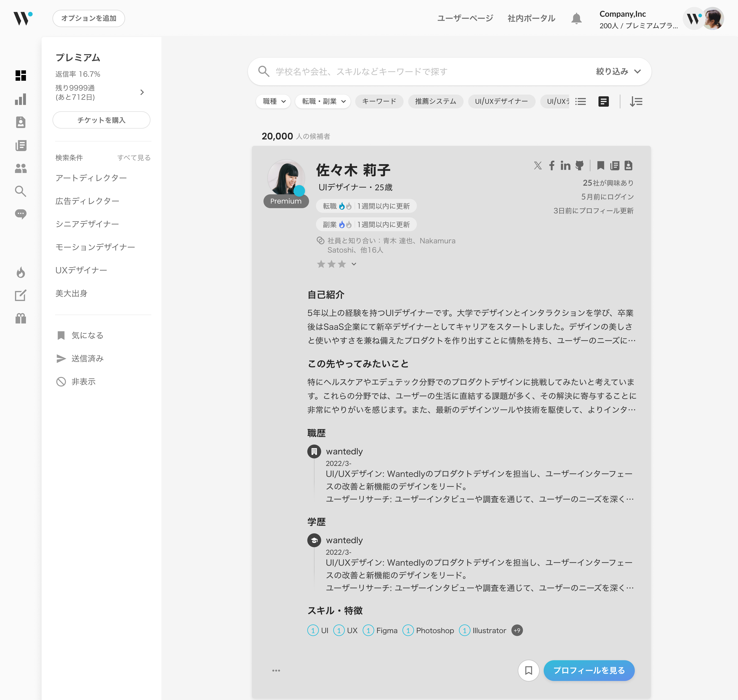This screenshot has height=700, width=738.
Task: Open 非表示 hidden list
Action: 76,382
